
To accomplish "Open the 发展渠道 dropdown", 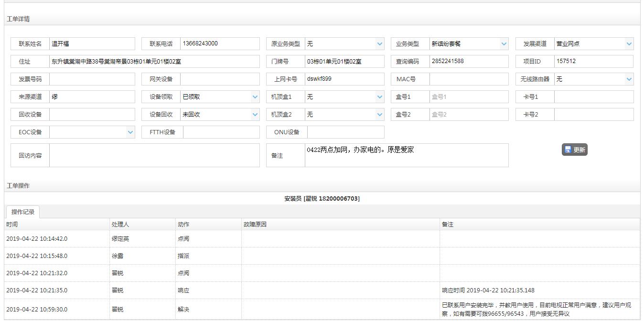I will (x=593, y=44).
